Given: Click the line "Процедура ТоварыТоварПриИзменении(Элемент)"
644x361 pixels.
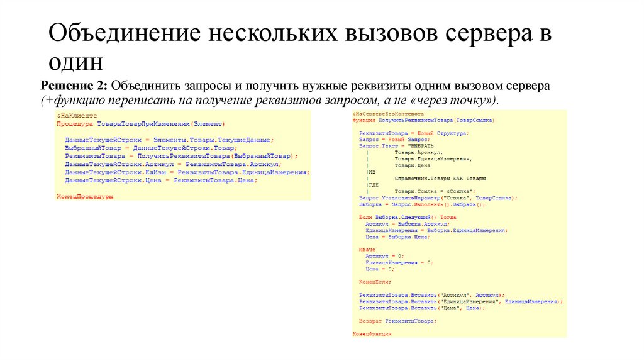Looking at the screenshot, I should pos(141,124).
